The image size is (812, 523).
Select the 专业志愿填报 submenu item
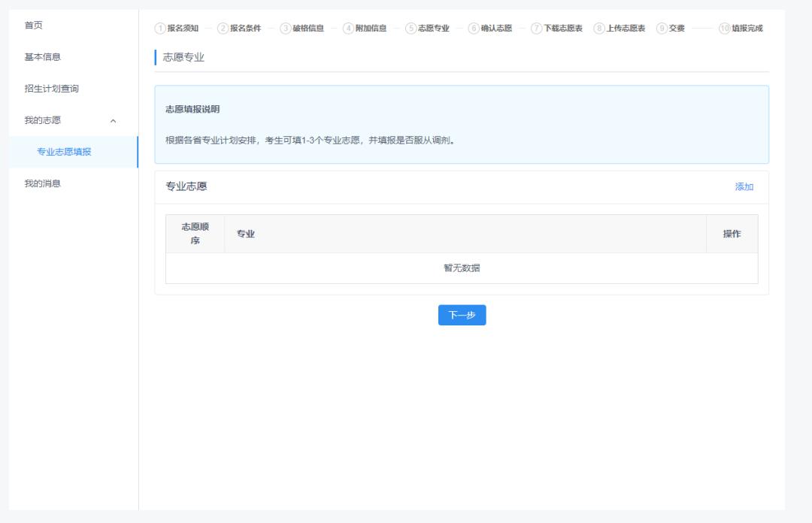point(64,152)
